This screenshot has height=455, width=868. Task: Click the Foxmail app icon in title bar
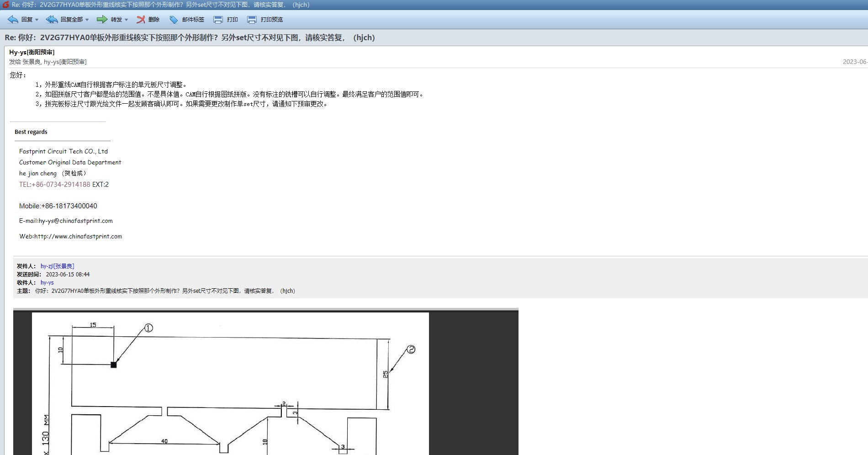[5, 5]
